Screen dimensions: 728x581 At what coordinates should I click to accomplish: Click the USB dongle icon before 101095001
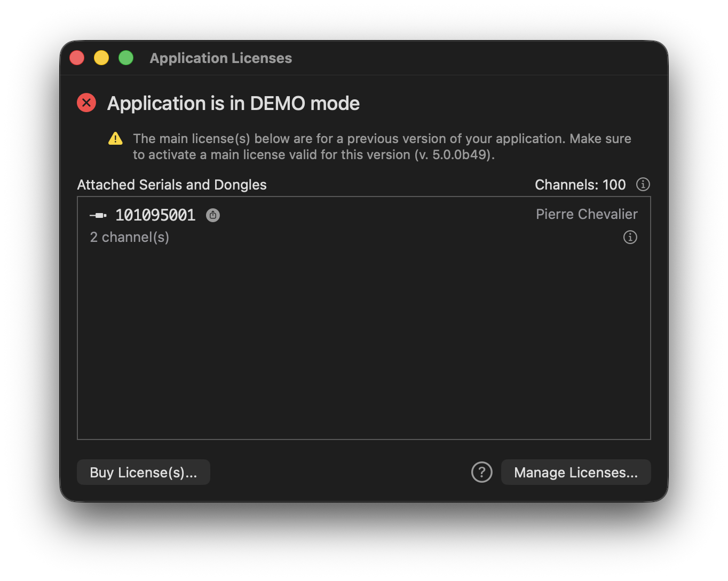click(98, 215)
